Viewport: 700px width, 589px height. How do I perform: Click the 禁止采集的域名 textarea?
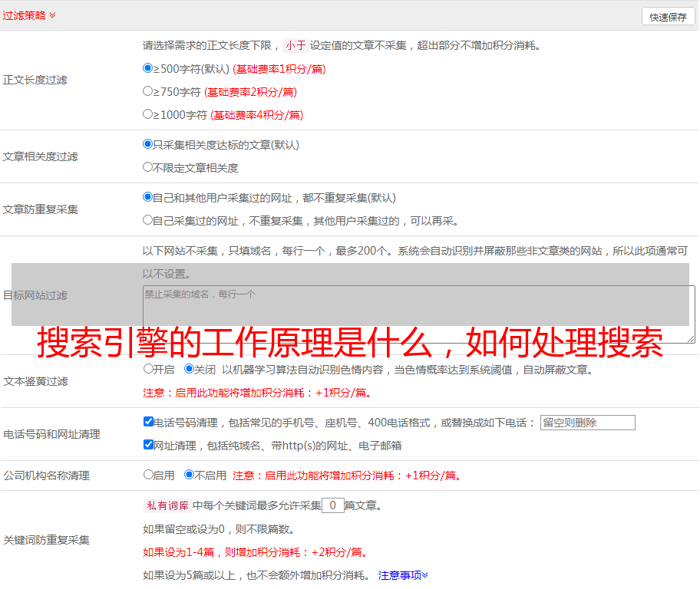pyautogui.click(x=418, y=314)
